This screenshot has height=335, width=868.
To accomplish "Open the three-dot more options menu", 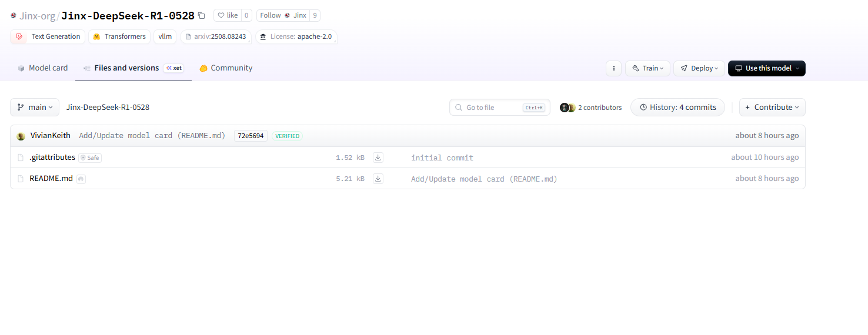I will (x=613, y=68).
